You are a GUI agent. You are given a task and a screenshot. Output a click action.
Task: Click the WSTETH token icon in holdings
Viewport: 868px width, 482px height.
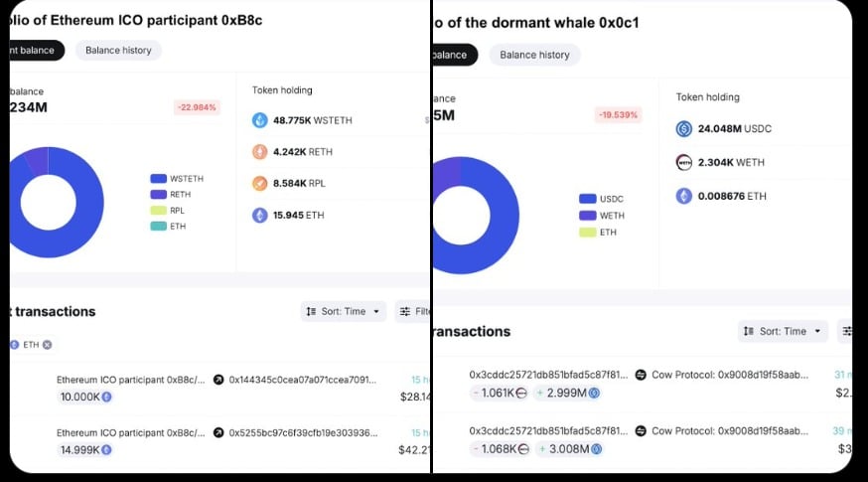point(260,120)
